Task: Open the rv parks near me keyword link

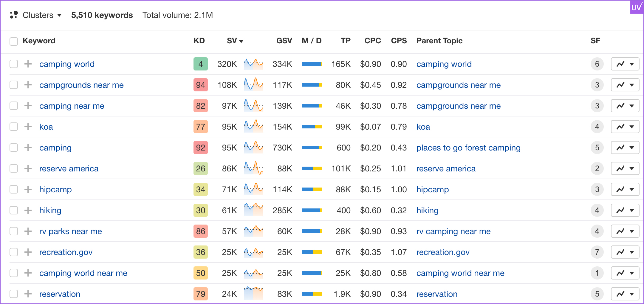Action: coord(70,231)
